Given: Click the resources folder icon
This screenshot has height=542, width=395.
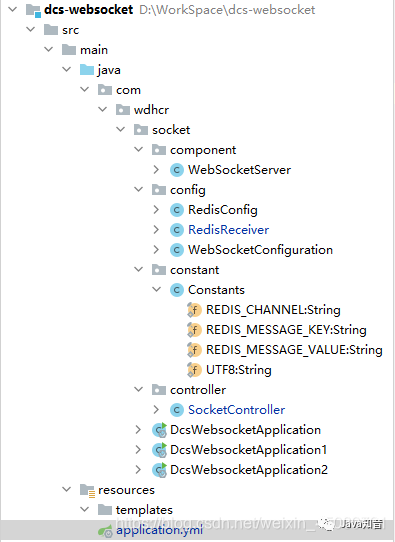Looking at the screenshot, I should pyautogui.click(x=87, y=490).
